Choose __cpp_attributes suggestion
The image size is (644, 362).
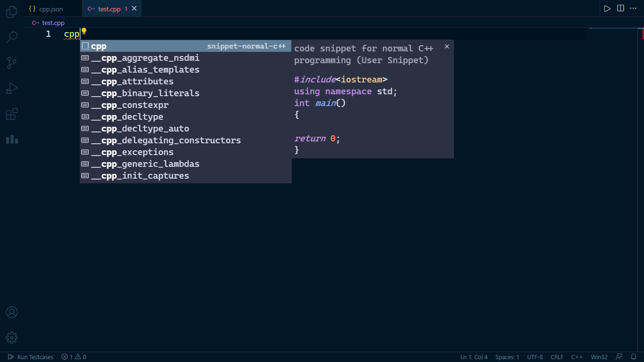[x=186, y=82]
